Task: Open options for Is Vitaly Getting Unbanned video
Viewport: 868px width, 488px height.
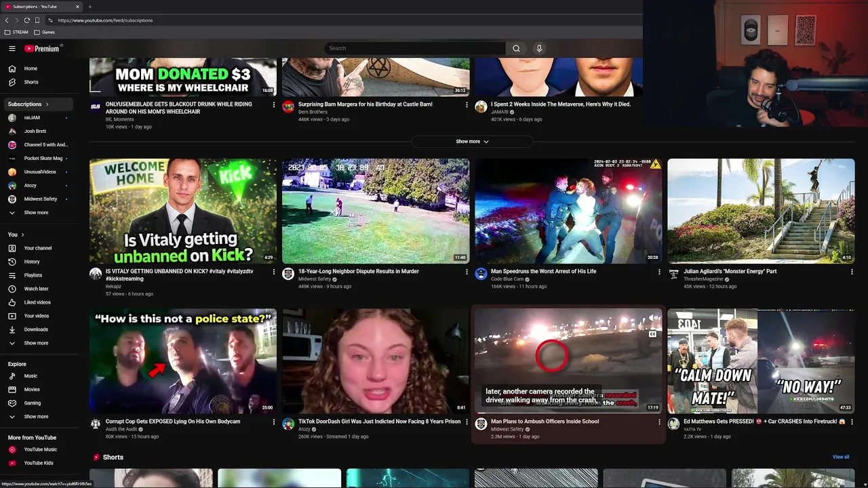Action: click(274, 272)
